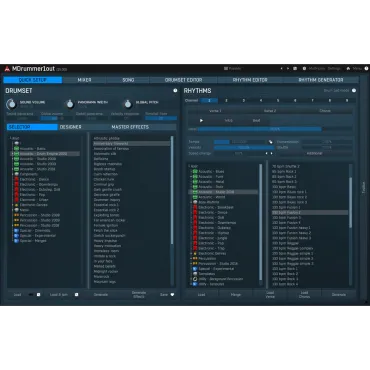Click the drumset list scrollbar
The width and height of the screenshot is (370, 370).
tap(172, 190)
